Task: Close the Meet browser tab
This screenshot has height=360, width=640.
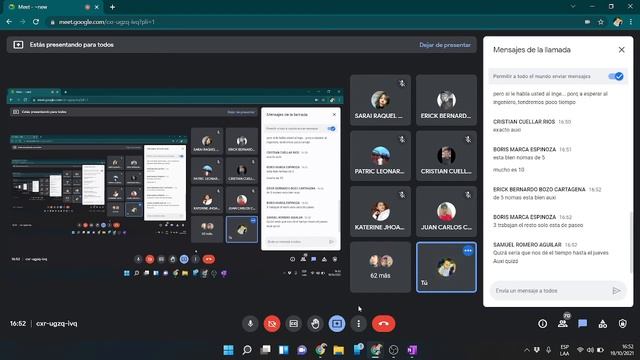Action: tap(97, 7)
